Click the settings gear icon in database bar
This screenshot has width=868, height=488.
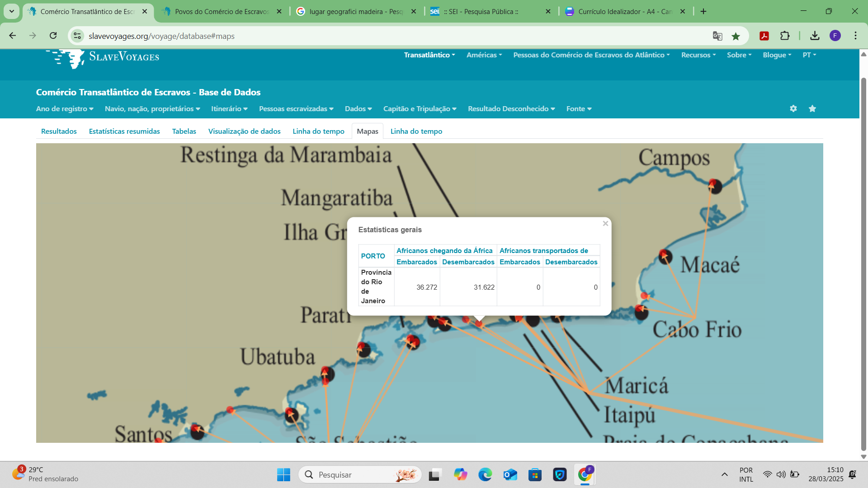tap(793, 108)
